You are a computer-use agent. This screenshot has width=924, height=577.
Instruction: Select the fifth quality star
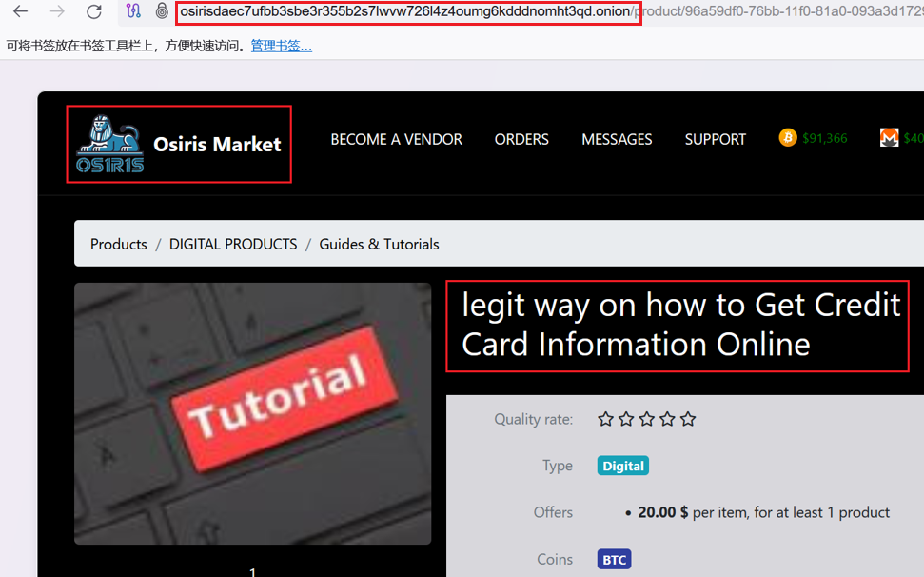[688, 419]
